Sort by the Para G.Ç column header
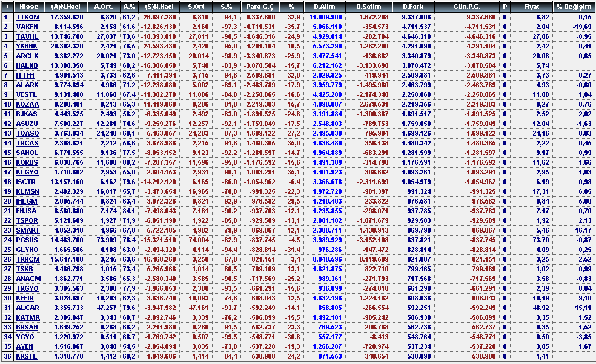This screenshot has height=364, width=596. (260, 7)
